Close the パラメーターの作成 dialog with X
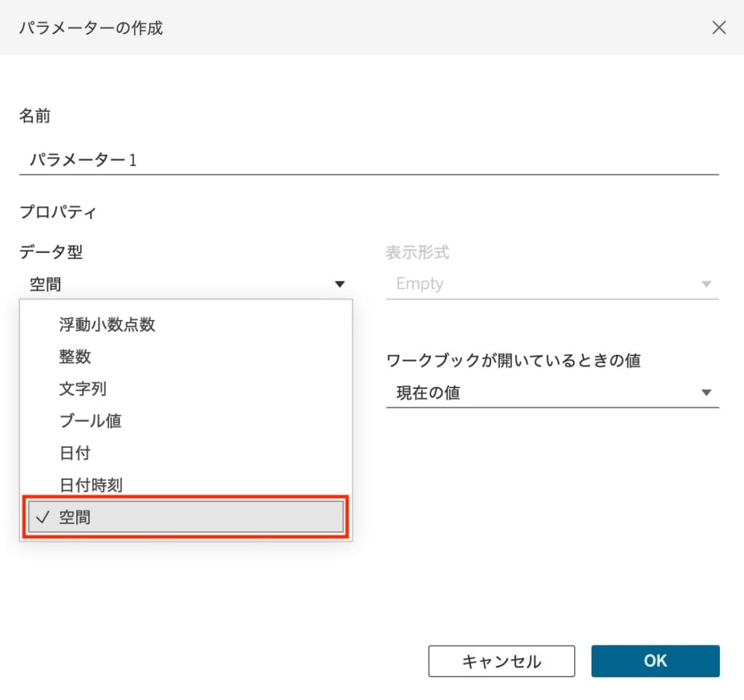 coord(719,28)
